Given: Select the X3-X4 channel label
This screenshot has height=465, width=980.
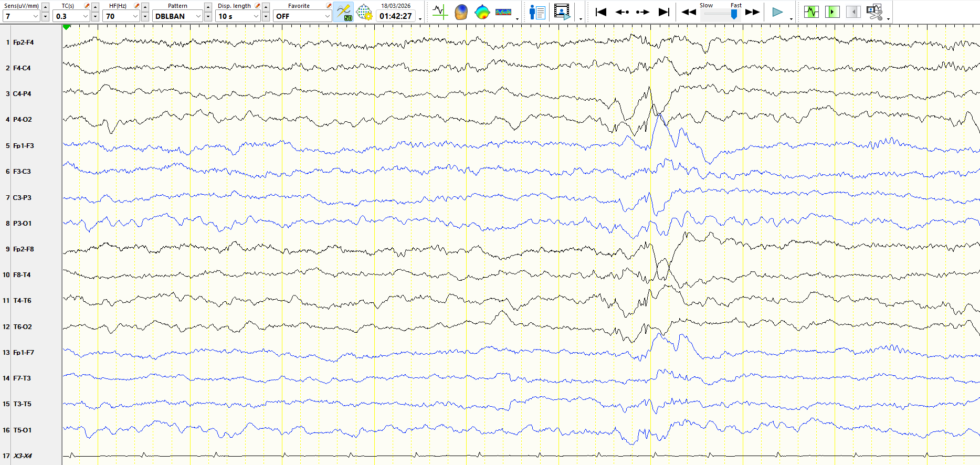Looking at the screenshot, I should pos(23,456).
